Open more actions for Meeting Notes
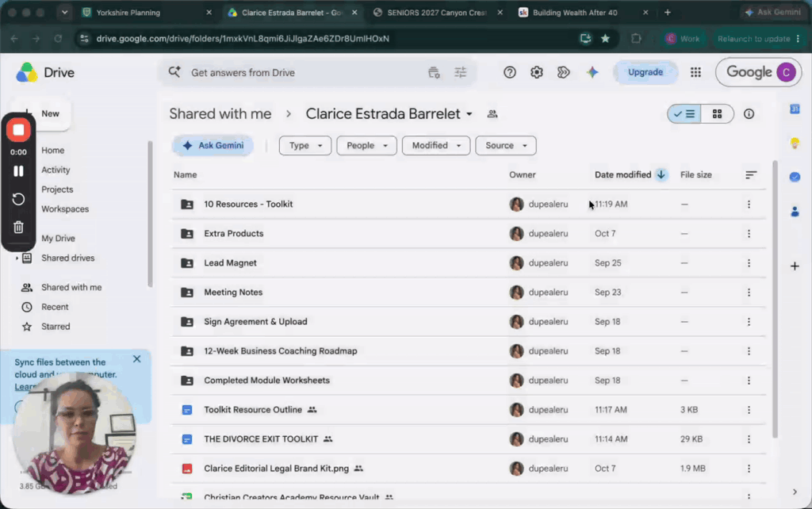 (749, 293)
